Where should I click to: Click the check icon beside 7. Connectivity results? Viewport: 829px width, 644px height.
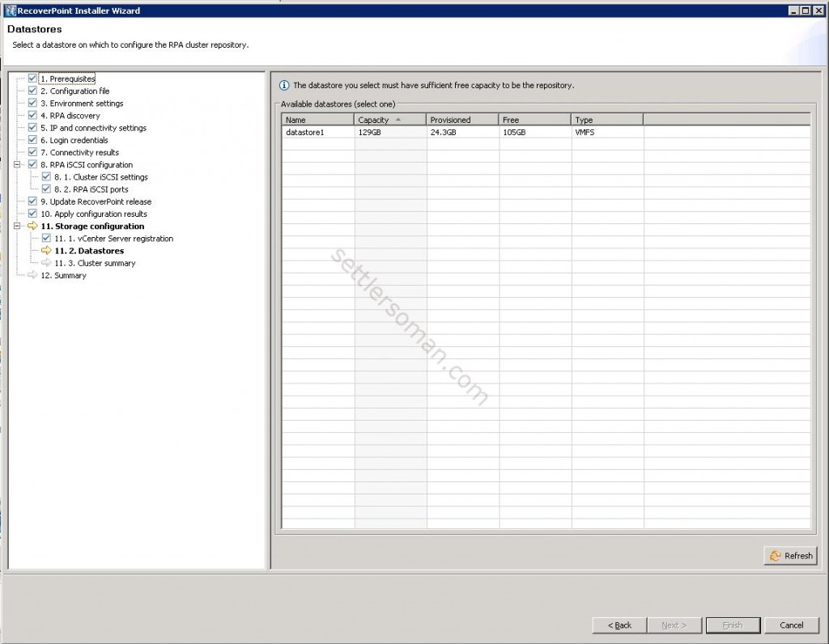[32, 152]
